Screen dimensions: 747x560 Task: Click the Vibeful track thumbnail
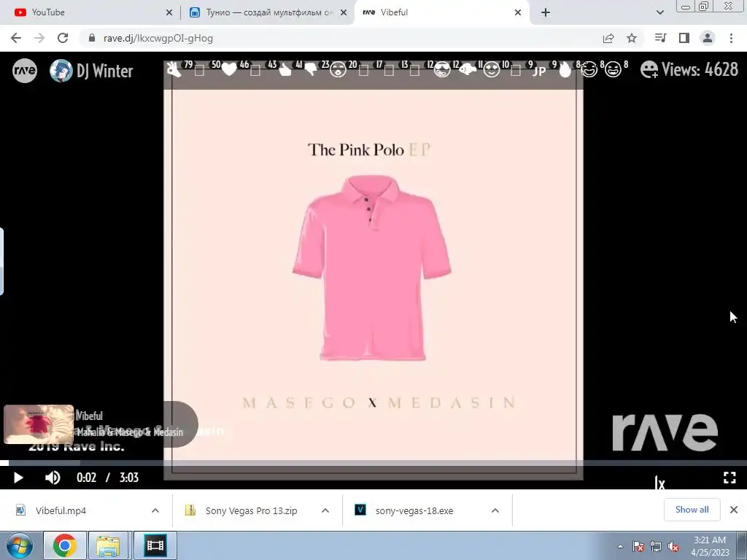(39, 424)
